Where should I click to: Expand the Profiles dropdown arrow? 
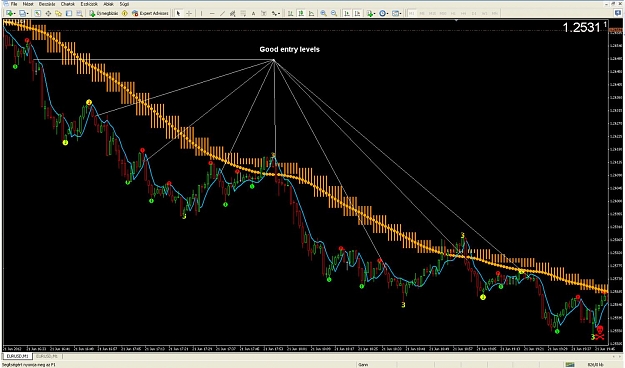click(x=28, y=14)
